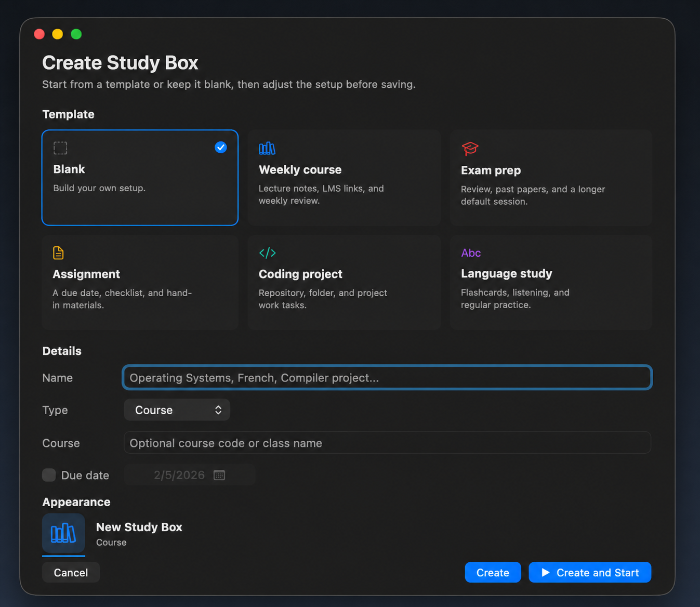The height and width of the screenshot is (607, 700).
Task: Zoom window with green button
Action: click(76, 34)
